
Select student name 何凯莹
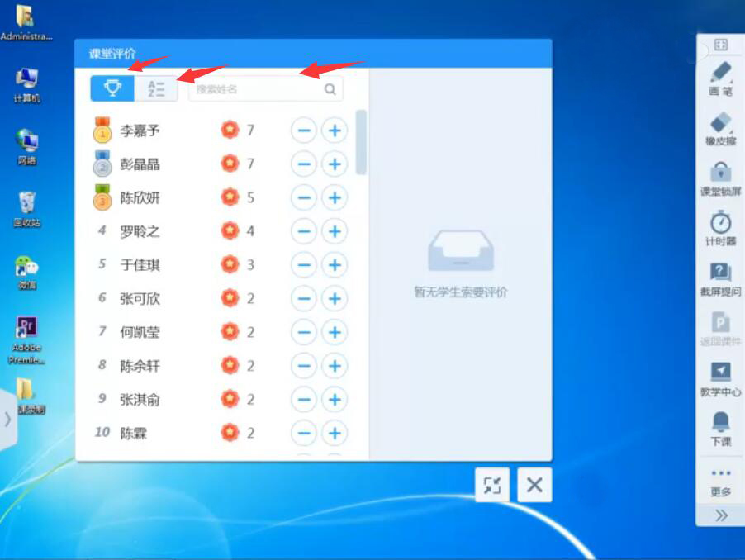click(140, 333)
